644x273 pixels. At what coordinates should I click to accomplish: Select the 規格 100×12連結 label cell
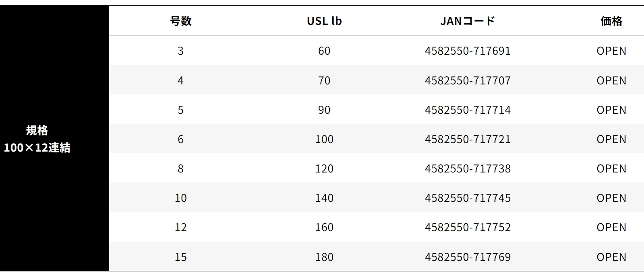37,139
